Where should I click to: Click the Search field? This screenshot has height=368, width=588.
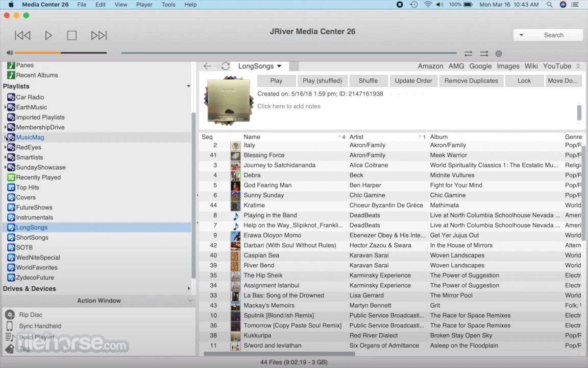(553, 35)
